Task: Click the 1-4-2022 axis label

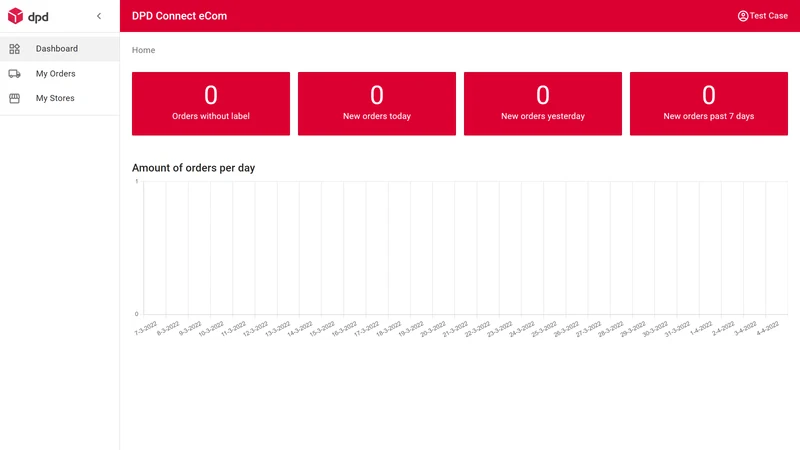Action: click(701, 328)
